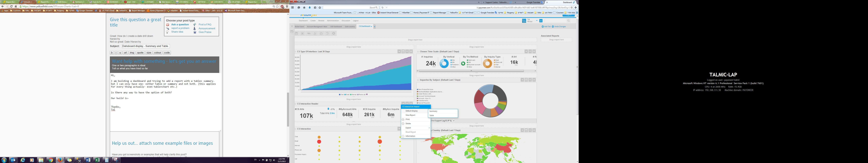The height and width of the screenshot is (163, 868).
Task: Open Chrome's hamburger menu
Action: [x=287, y=6]
